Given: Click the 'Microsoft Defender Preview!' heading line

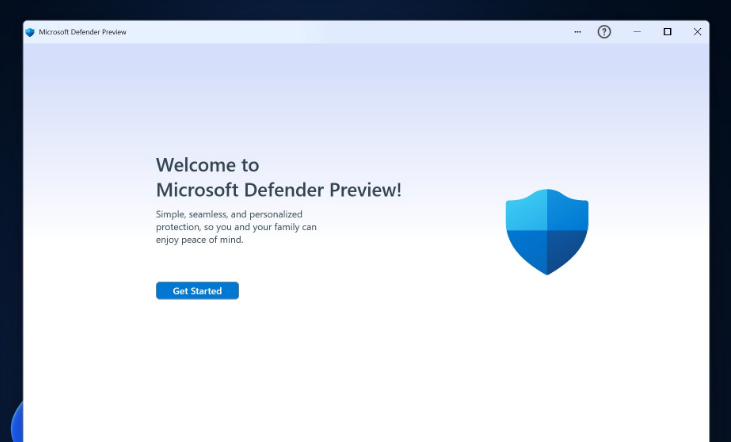Looking at the screenshot, I should (279, 190).
